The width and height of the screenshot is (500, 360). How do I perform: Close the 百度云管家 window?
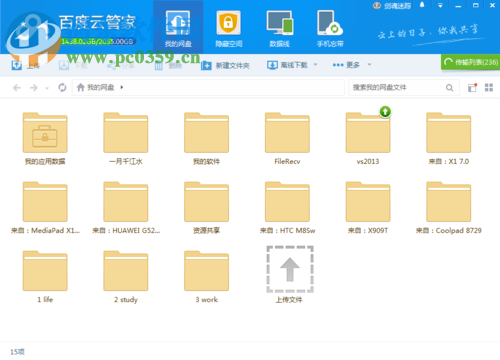492,5
